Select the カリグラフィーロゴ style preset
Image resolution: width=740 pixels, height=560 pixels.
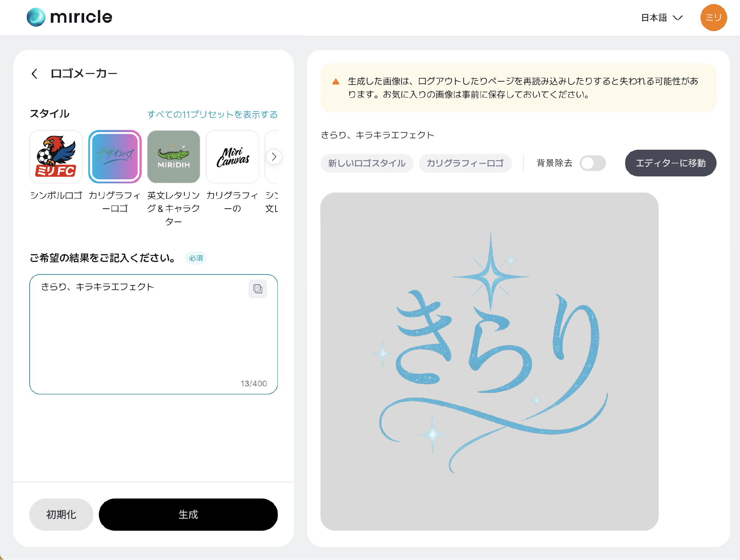(115, 157)
